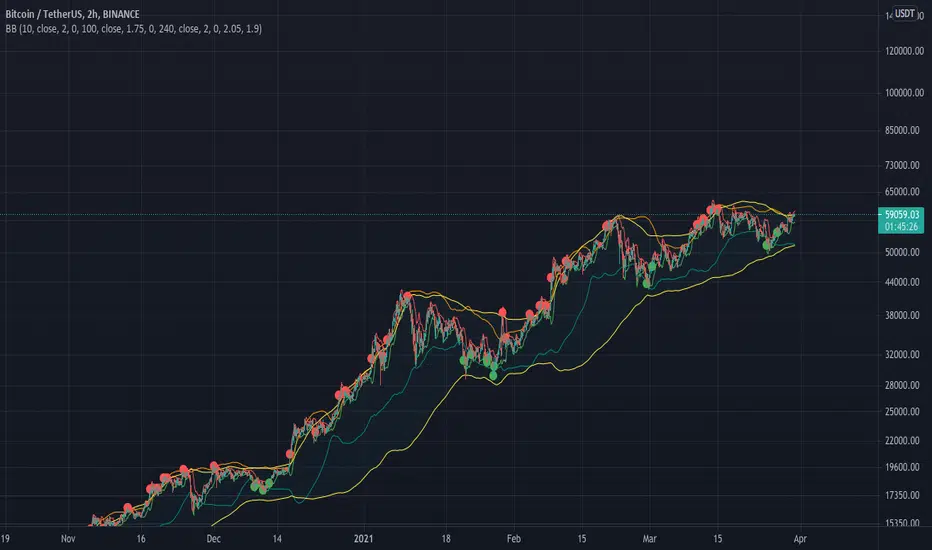The image size is (932, 550).
Task: Click green signal dot near 44000 early March
Action: (647, 284)
